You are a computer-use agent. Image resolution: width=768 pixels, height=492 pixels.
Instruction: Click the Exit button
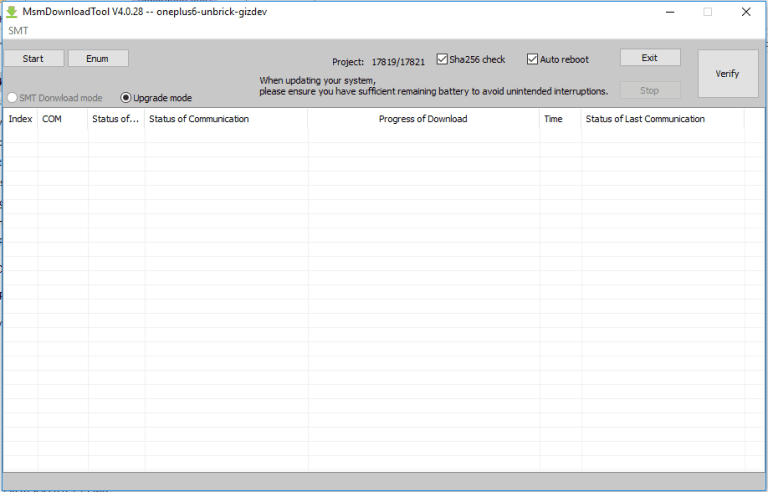coord(650,57)
